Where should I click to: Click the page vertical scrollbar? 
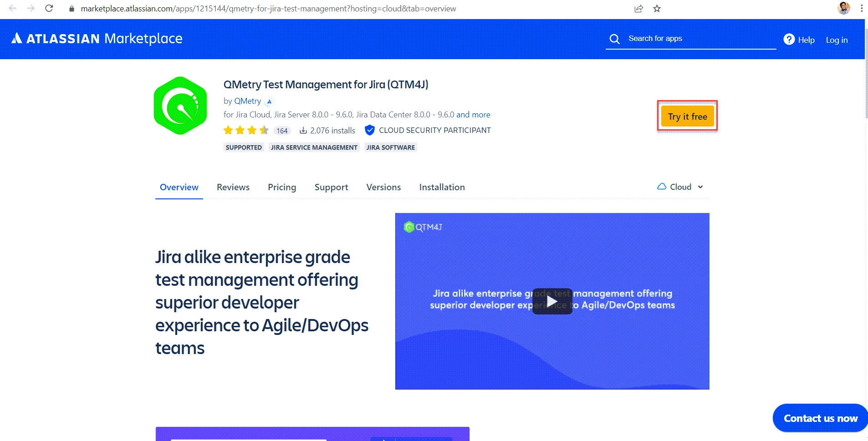pyautogui.click(x=866, y=73)
